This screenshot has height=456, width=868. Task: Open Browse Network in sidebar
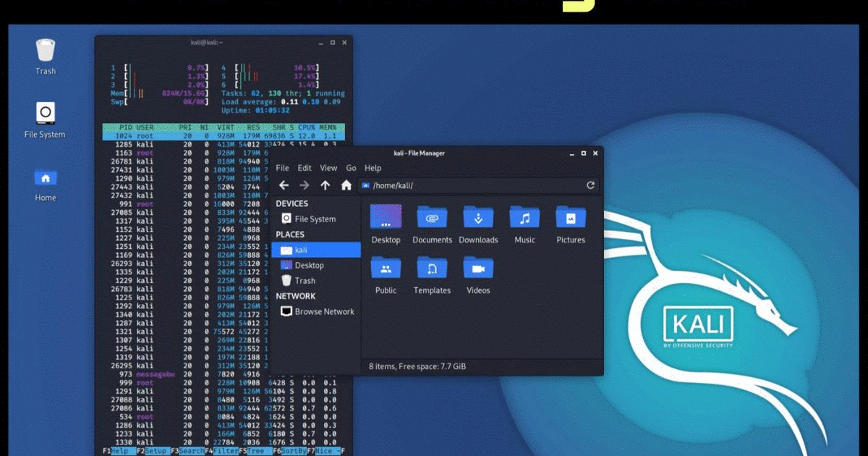pos(316,311)
